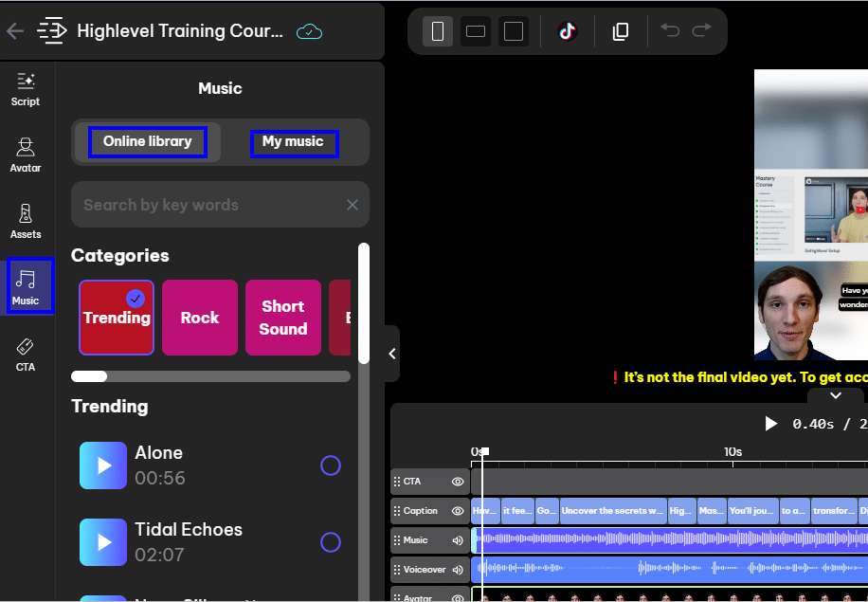The width and height of the screenshot is (868, 602).
Task: Switch to My music tab
Action: pyautogui.click(x=294, y=143)
